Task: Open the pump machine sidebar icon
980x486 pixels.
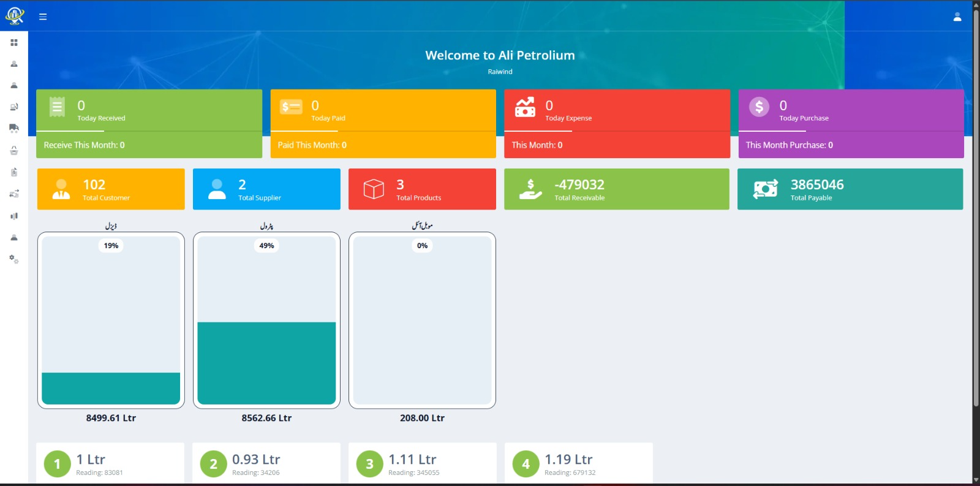Action: 14,107
